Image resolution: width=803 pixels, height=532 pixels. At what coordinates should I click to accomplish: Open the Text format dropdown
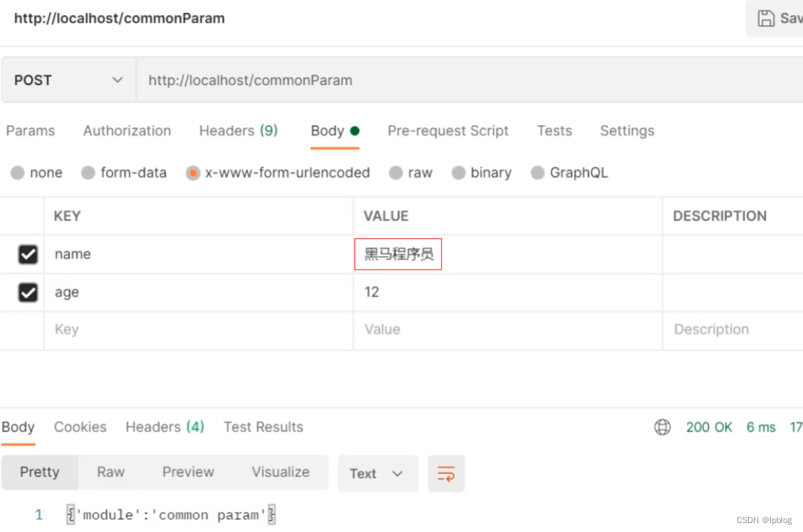[x=378, y=474]
